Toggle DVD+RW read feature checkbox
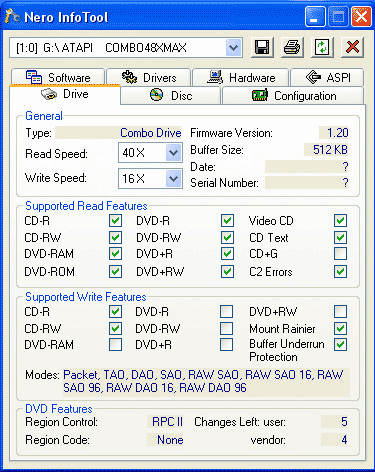Screen dimensions: 375x472 coord(227,272)
